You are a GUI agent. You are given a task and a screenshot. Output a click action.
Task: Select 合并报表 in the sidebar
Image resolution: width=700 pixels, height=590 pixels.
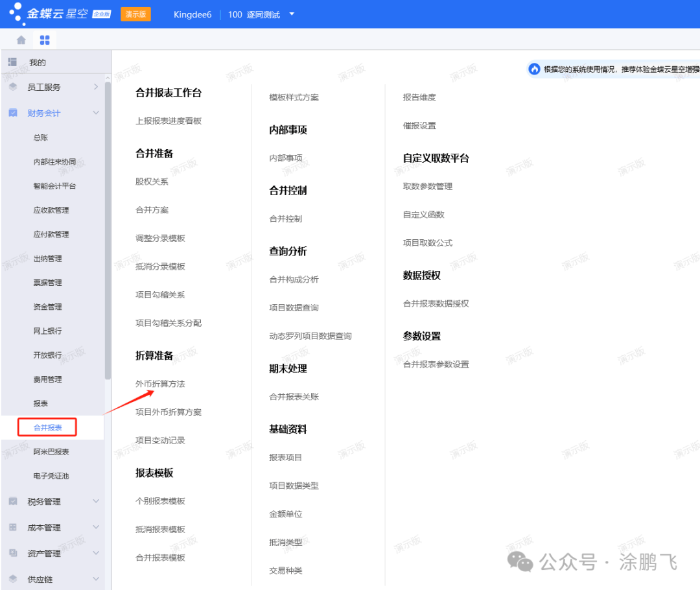48,427
